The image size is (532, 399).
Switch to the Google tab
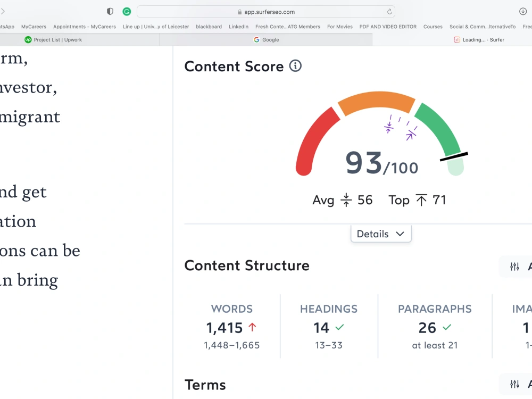click(266, 39)
